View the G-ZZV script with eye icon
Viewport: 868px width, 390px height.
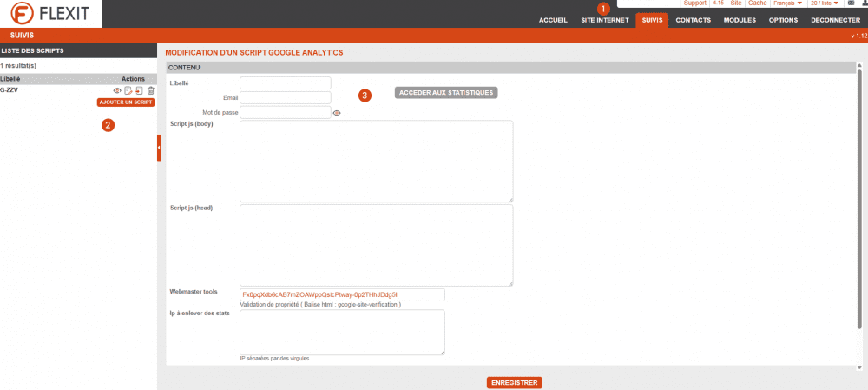pyautogui.click(x=117, y=90)
